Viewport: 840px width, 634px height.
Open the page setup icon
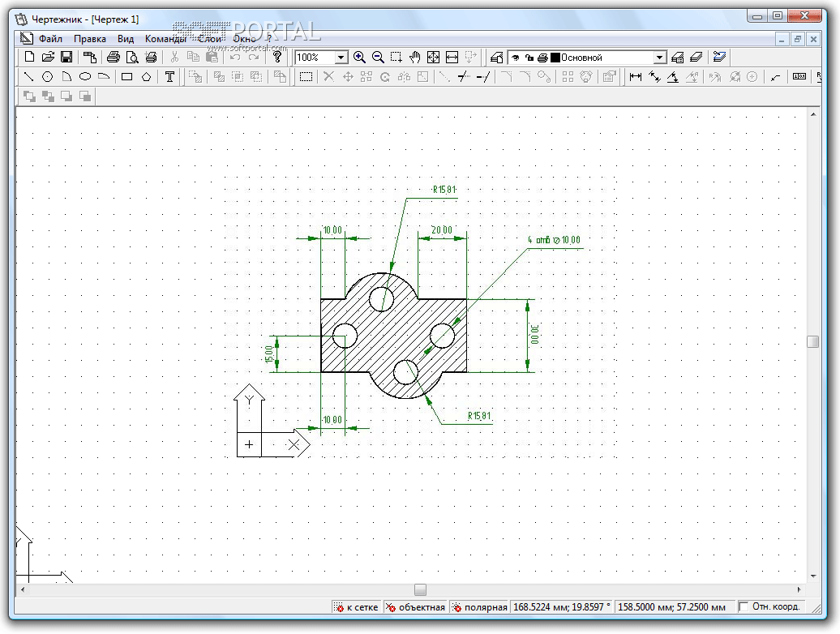tap(89, 57)
